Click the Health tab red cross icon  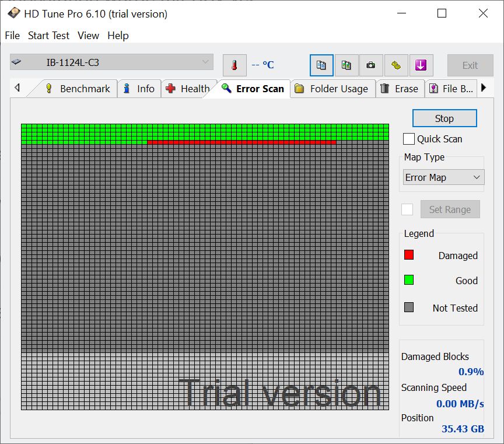(x=170, y=89)
